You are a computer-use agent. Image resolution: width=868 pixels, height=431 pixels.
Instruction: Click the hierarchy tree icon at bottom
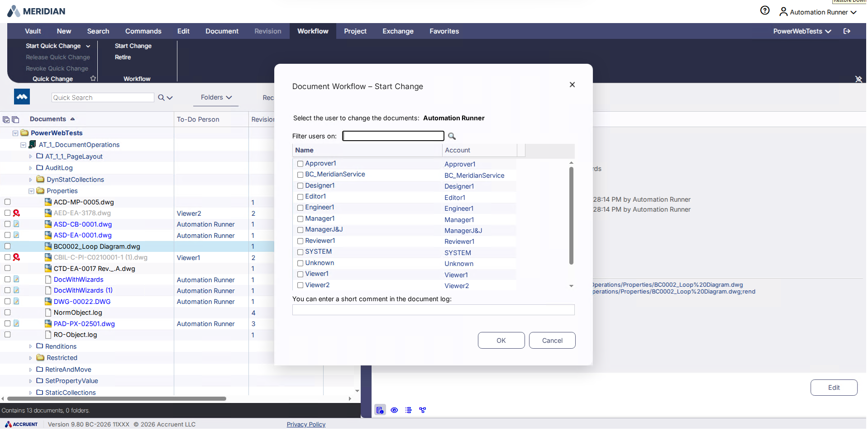pyautogui.click(x=423, y=410)
